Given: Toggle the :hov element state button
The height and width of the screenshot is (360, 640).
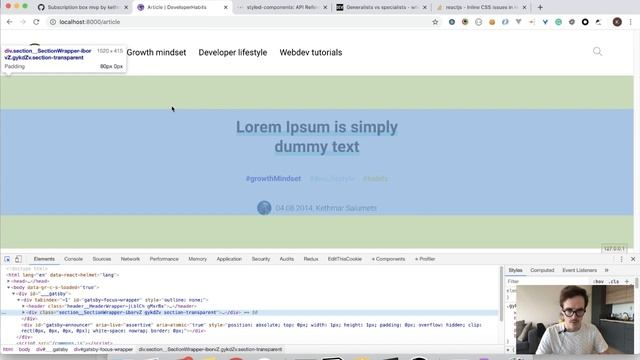Looking at the screenshot, I should pyautogui.click(x=599, y=282).
